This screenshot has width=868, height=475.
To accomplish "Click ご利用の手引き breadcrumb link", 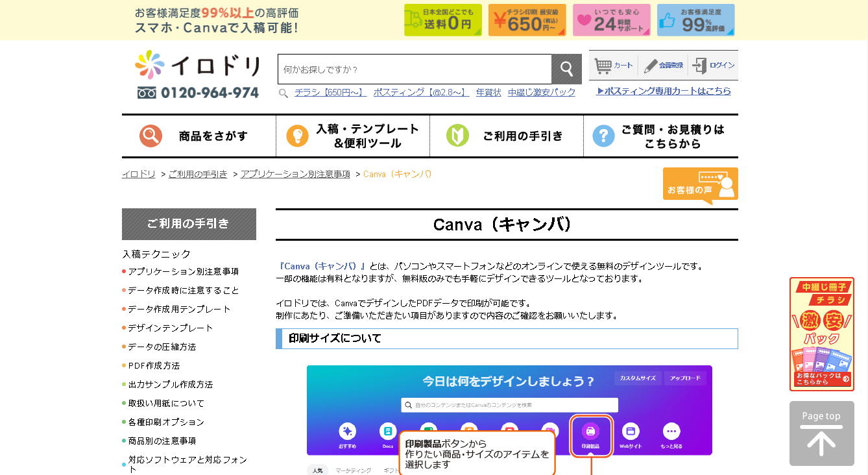I will (x=198, y=174).
